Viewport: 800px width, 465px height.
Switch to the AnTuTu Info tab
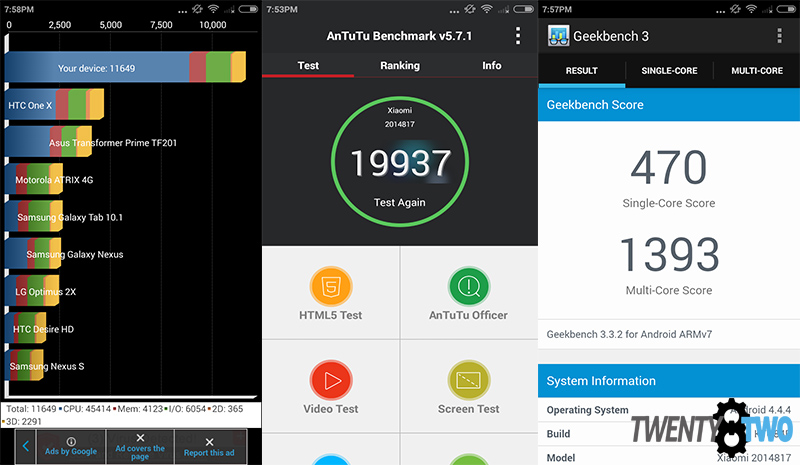[x=492, y=65]
